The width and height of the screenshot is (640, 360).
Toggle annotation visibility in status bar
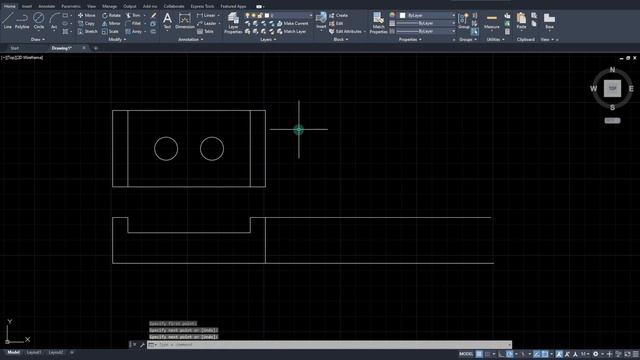point(559,354)
